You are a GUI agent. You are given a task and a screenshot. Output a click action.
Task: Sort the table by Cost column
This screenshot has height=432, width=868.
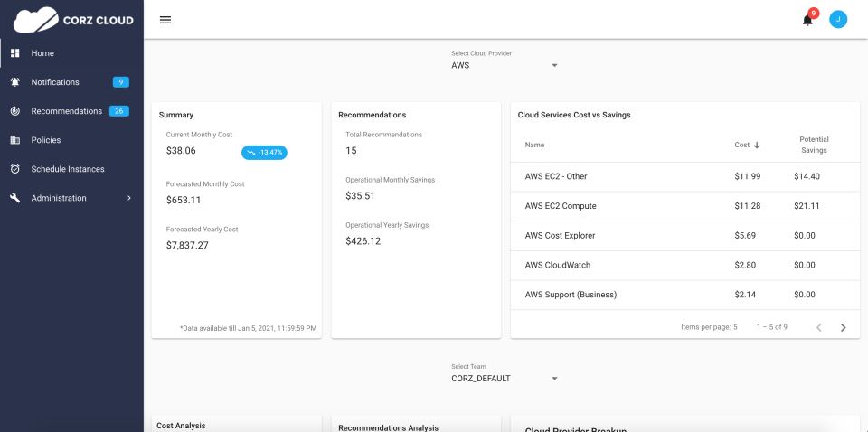click(x=747, y=145)
